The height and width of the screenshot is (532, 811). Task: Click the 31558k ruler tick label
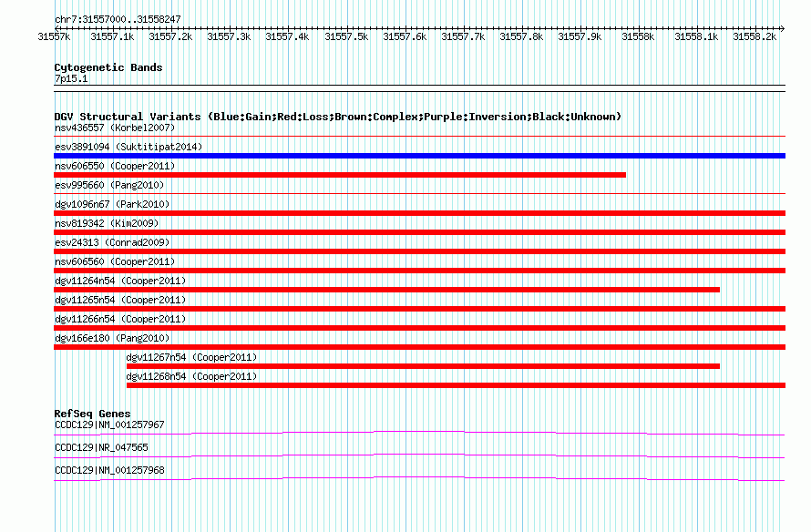(638, 36)
